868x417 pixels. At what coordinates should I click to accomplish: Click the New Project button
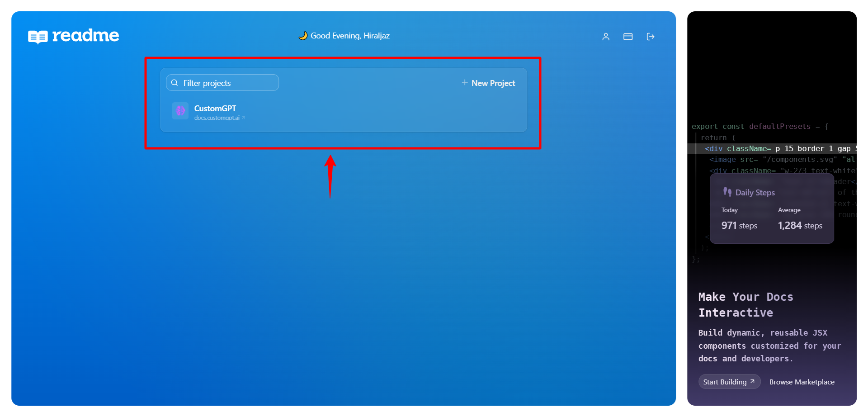click(488, 83)
